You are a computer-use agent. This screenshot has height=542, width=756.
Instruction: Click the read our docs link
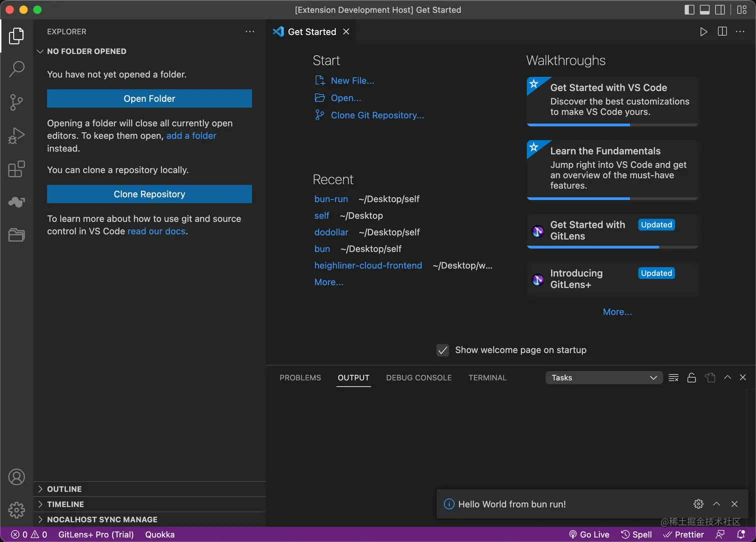click(156, 231)
